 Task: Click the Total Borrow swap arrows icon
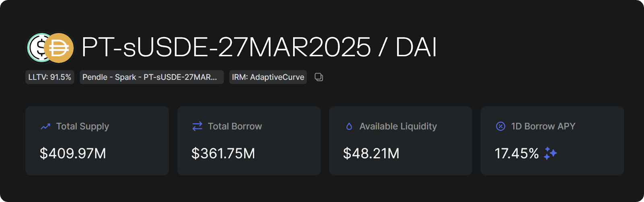point(197,126)
